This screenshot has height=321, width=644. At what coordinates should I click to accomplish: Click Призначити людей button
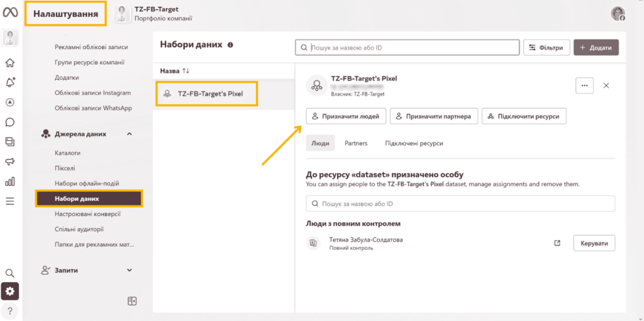(x=346, y=116)
